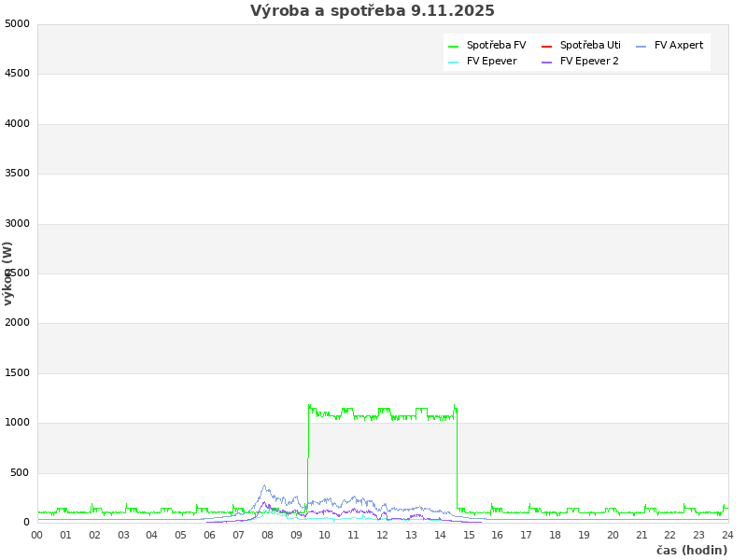Click the purple FV Epever 2 legend swatch
The height and width of the screenshot is (560, 747).
point(546,62)
